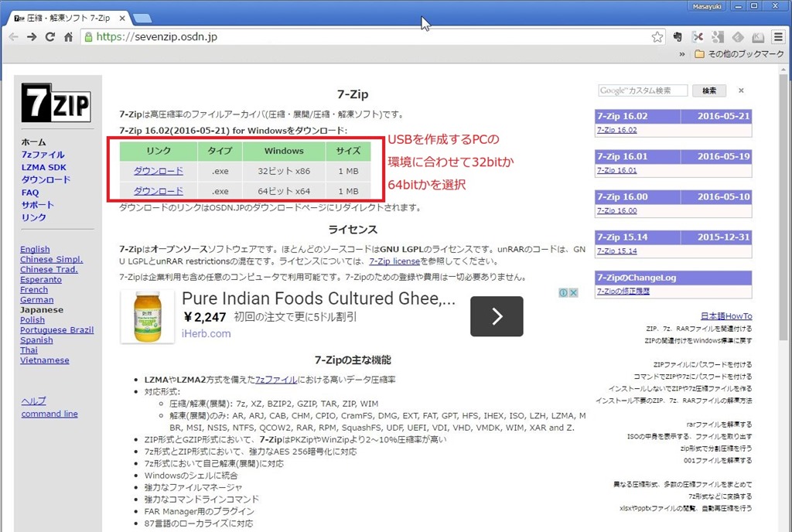Open the K extension icon in toolbar

(x=758, y=37)
